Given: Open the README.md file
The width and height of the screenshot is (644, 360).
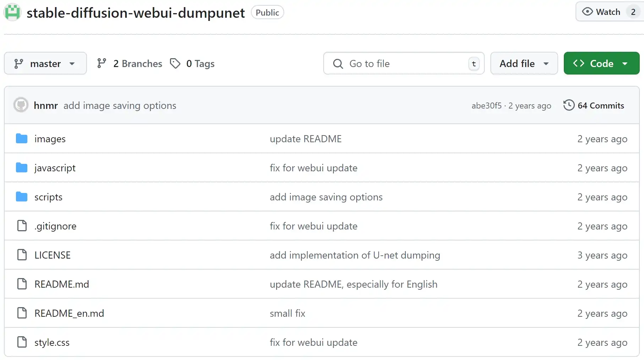Looking at the screenshot, I should (62, 284).
